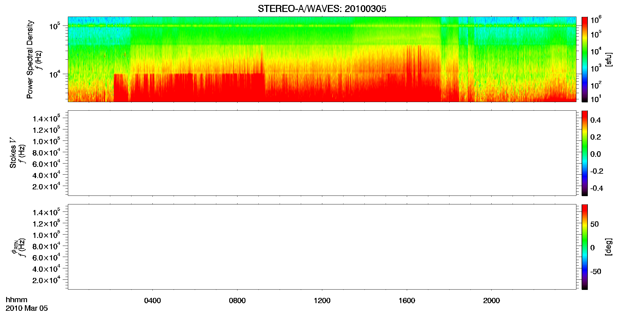Click the phi RTN degree colorbar
644x332 pixels.
585,247
